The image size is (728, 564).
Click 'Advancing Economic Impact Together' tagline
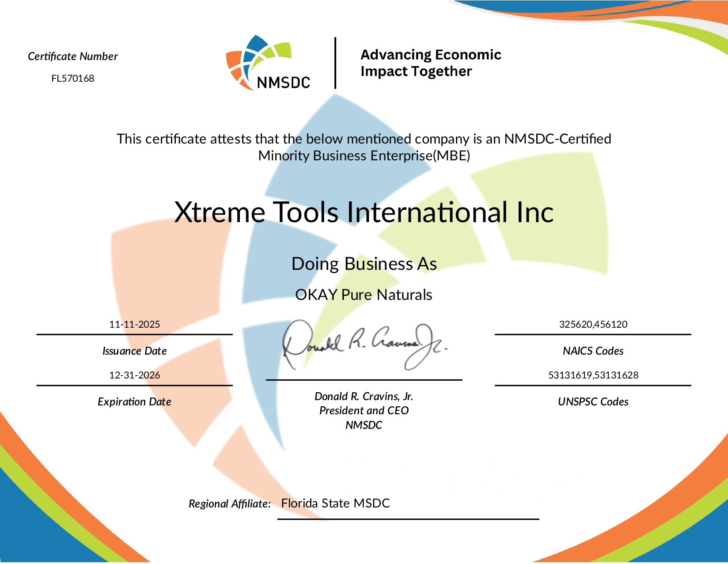pos(430,63)
